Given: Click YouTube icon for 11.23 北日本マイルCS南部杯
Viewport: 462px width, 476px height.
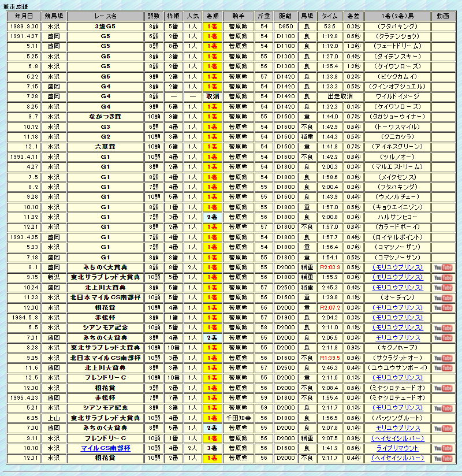Looking at the screenshot, I should 443,297.
